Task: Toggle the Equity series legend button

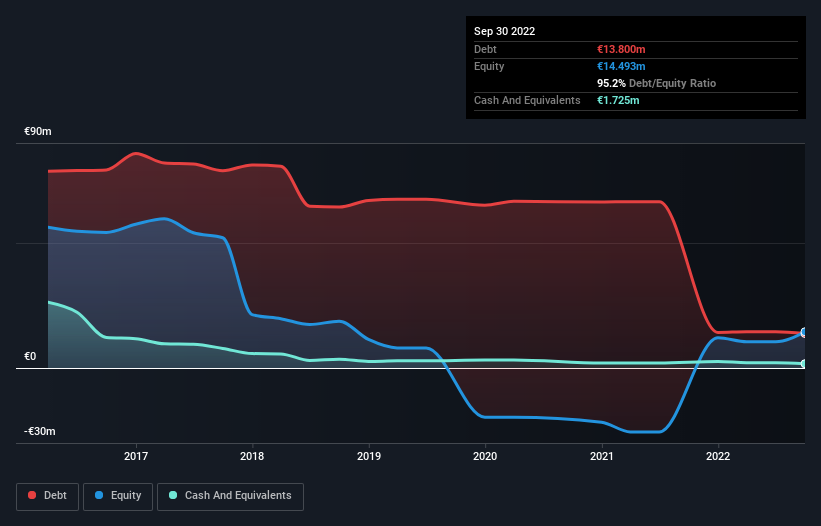Action: [118, 496]
